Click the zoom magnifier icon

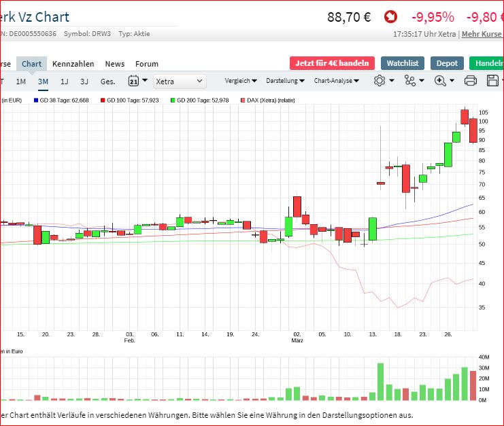(x=440, y=81)
